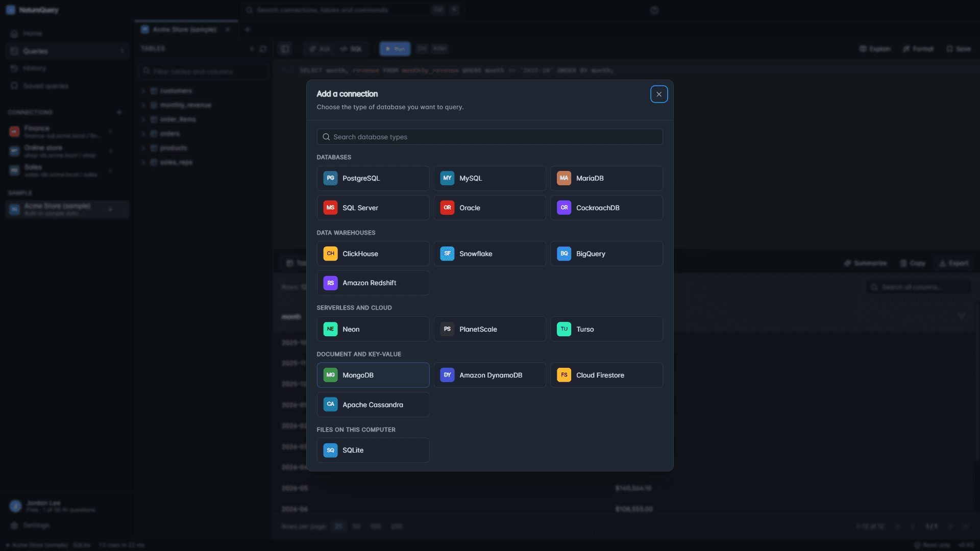Image resolution: width=980 pixels, height=551 pixels.
Task: Choose the Turso database tile
Action: pyautogui.click(x=606, y=329)
